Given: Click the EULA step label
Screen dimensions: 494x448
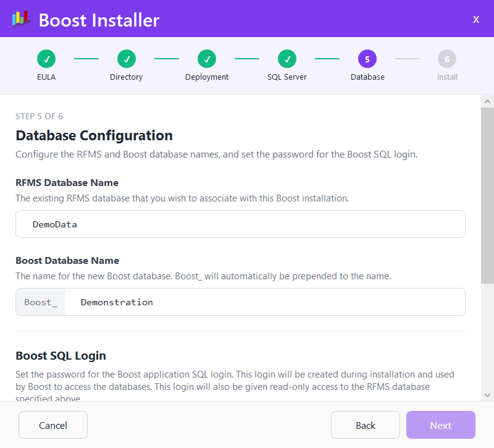Looking at the screenshot, I should coord(46,77).
